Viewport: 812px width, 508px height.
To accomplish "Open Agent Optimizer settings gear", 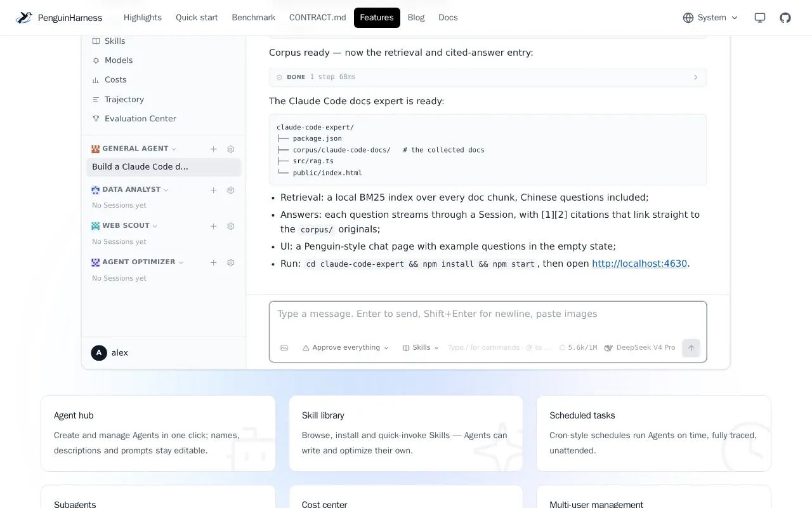I will pyautogui.click(x=231, y=262).
